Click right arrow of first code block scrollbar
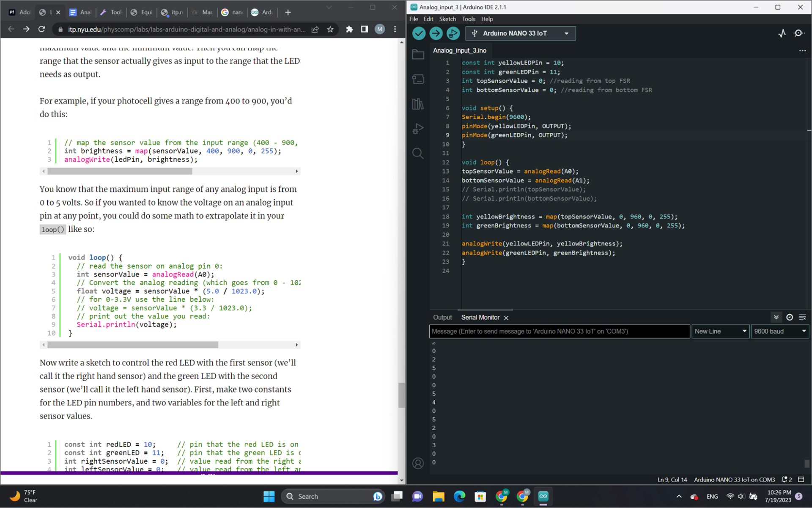This screenshot has width=812, height=508. tap(297, 171)
